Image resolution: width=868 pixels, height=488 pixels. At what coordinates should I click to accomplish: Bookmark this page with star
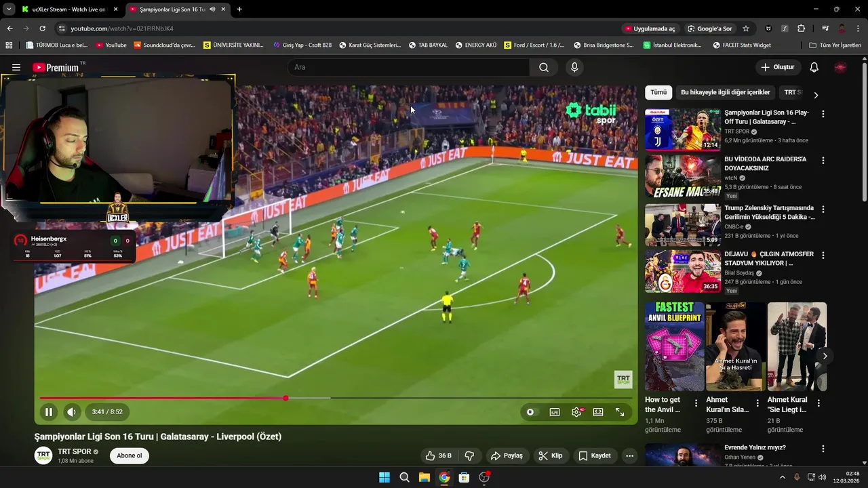tap(746, 28)
